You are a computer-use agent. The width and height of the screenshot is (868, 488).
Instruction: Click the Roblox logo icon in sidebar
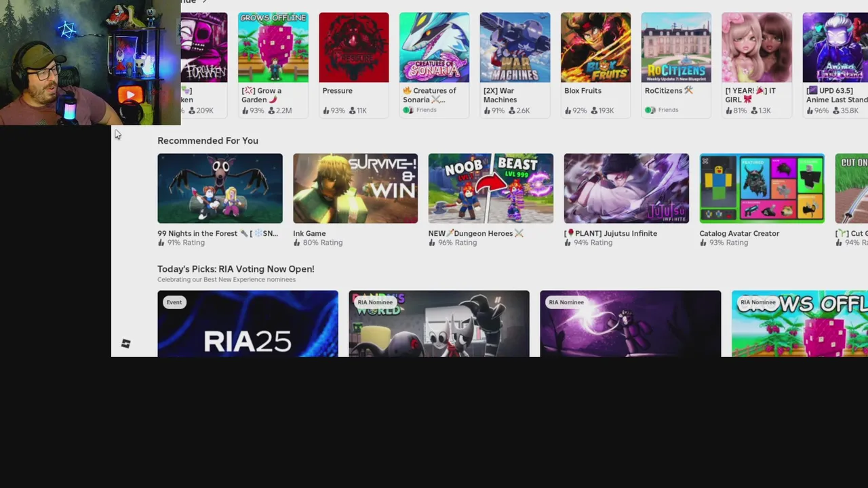coord(125,344)
